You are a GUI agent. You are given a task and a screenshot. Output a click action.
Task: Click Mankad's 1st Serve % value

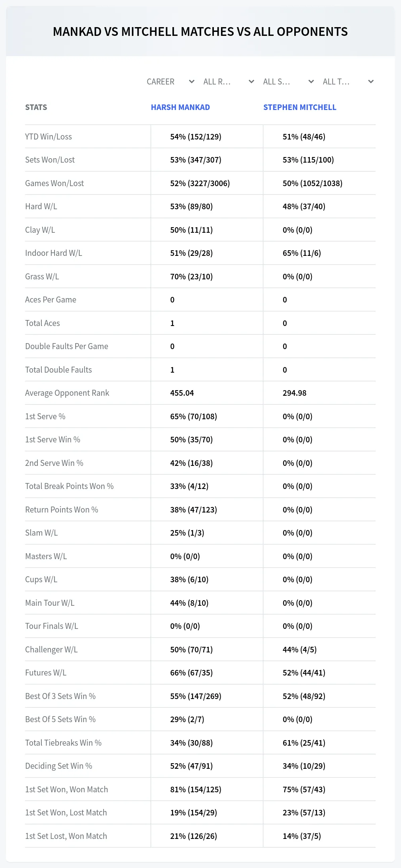click(194, 416)
